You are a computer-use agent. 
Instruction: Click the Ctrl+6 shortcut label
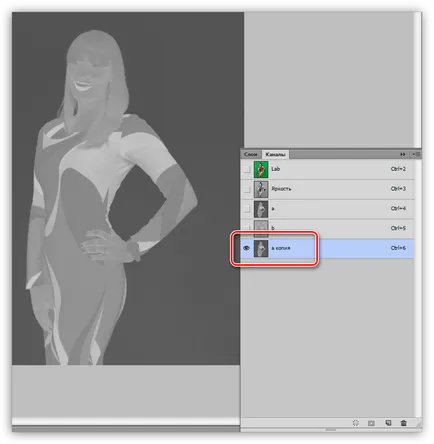(x=398, y=248)
